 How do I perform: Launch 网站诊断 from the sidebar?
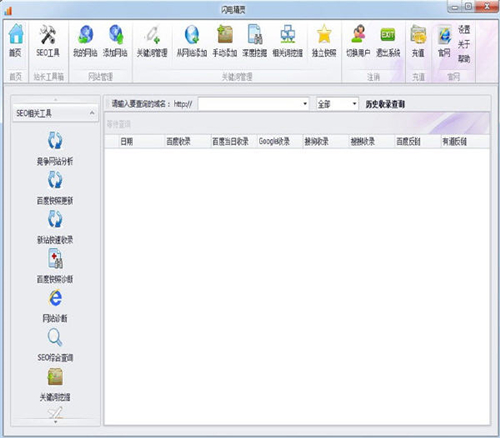click(55, 306)
